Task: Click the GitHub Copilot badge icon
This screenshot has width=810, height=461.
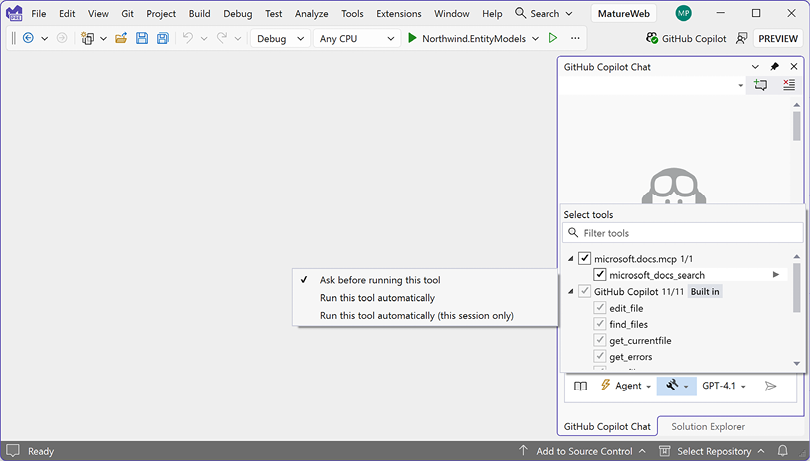Action: pos(652,38)
